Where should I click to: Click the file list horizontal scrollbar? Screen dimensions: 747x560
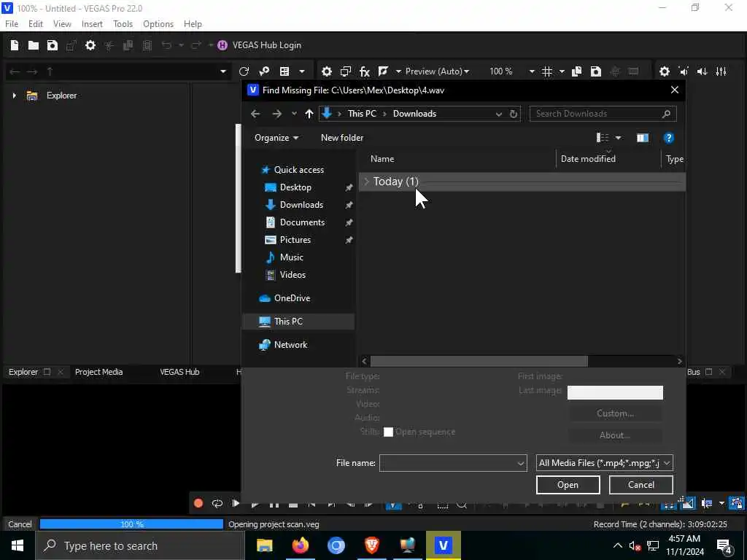[x=479, y=362]
